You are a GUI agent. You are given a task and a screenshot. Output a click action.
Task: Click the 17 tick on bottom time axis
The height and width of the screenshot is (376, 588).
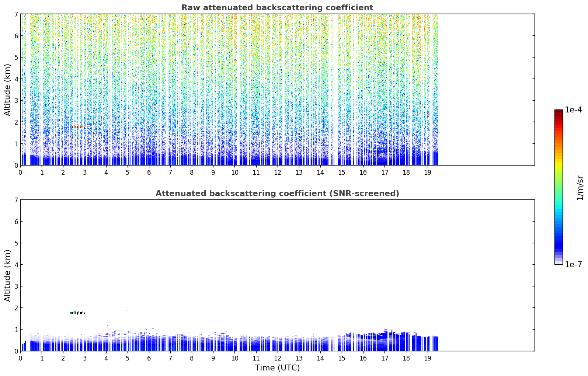tap(385, 358)
